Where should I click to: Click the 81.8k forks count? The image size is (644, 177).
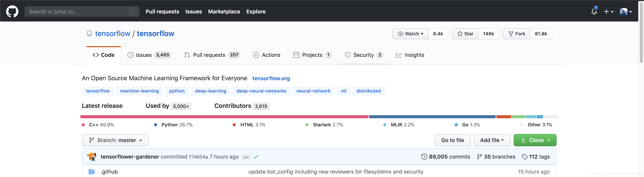pos(541,34)
